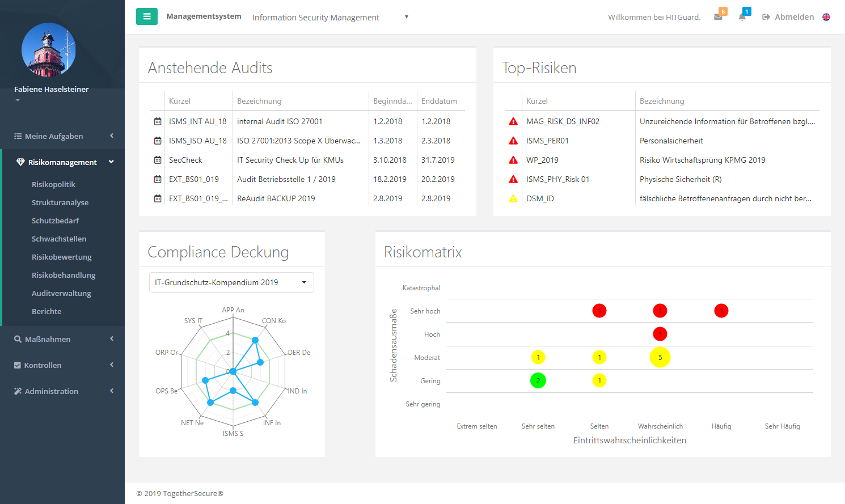Click the Abmelden logout link

(788, 17)
